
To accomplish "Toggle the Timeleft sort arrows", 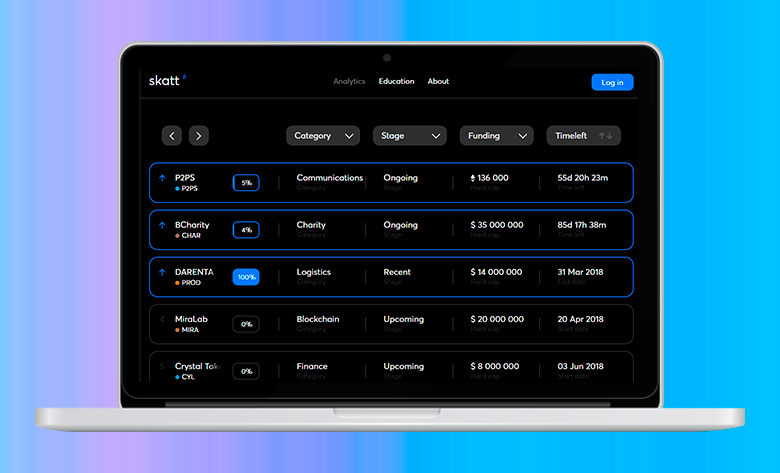I will pos(606,136).
